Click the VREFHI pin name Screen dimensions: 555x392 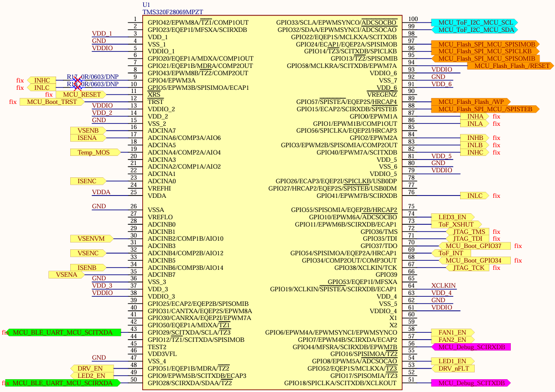(159, 188)
